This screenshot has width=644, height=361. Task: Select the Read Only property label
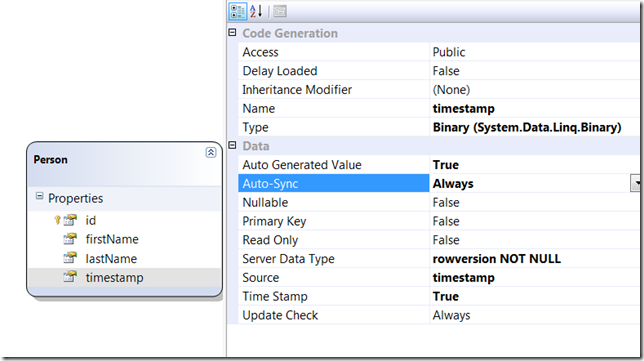tap(270, 241)
